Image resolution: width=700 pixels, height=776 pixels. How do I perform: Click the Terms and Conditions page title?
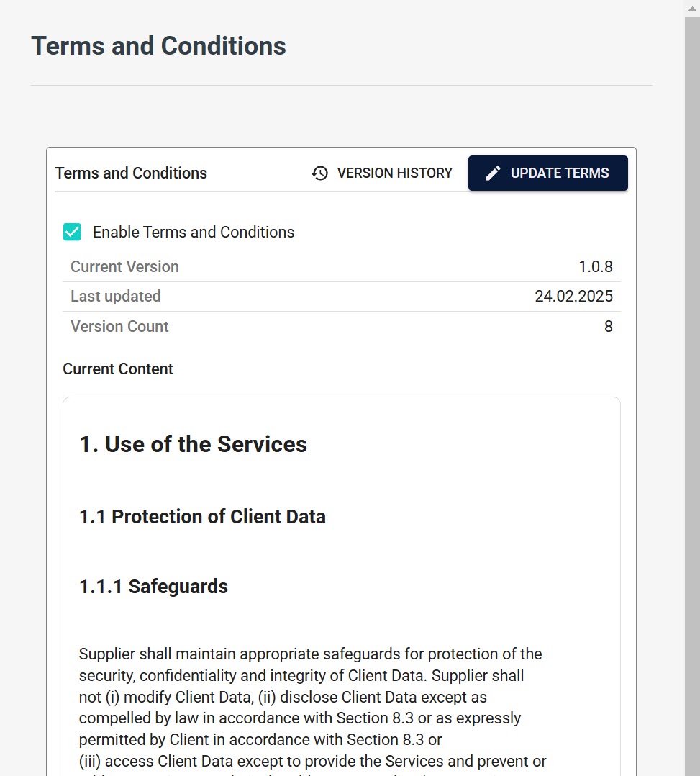(x=158, y=45)
